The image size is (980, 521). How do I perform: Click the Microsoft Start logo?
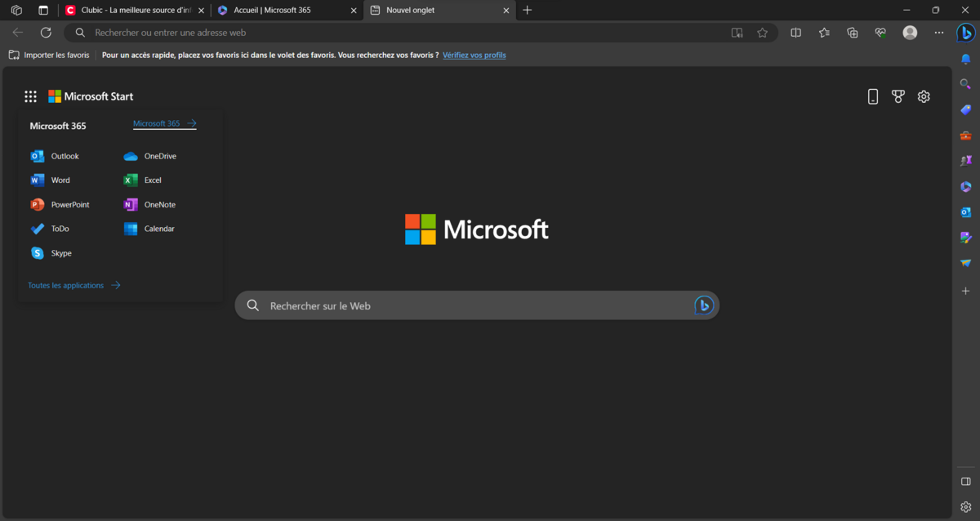[x=91, y=96]
